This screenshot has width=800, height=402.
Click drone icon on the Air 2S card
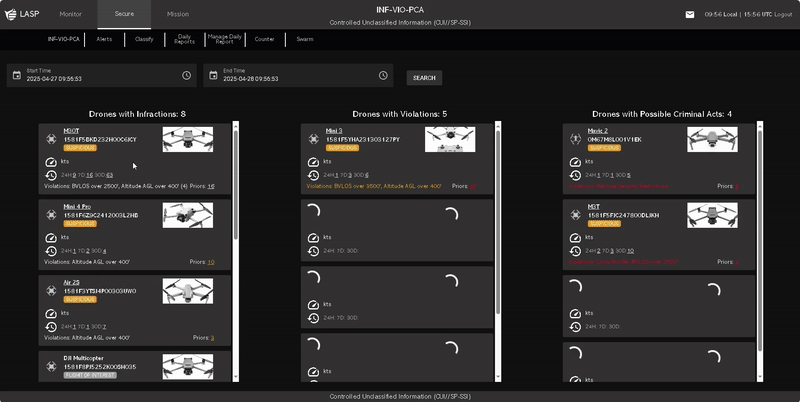51,291
